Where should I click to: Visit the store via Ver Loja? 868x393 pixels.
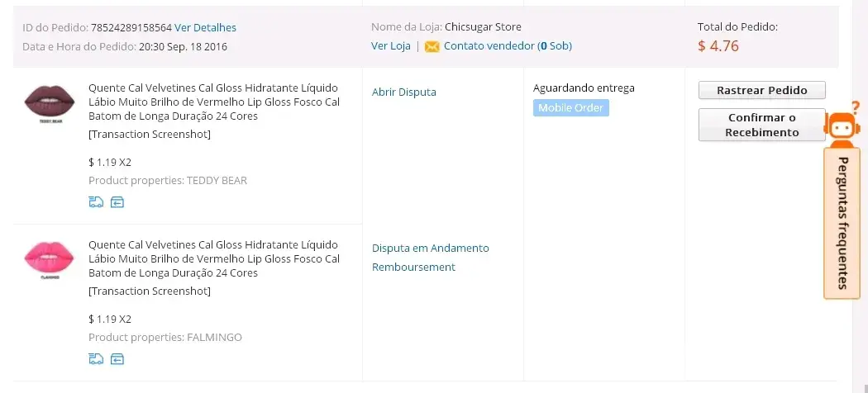click(390, 46)
